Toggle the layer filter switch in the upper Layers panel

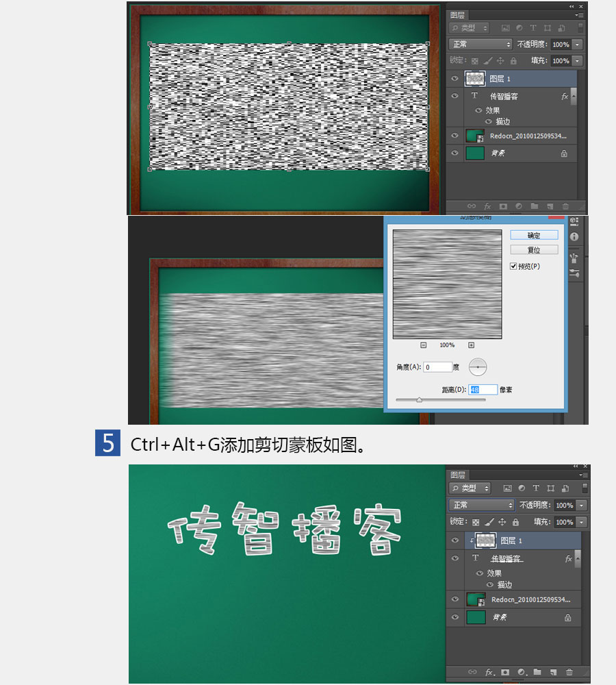click(580, 27)
